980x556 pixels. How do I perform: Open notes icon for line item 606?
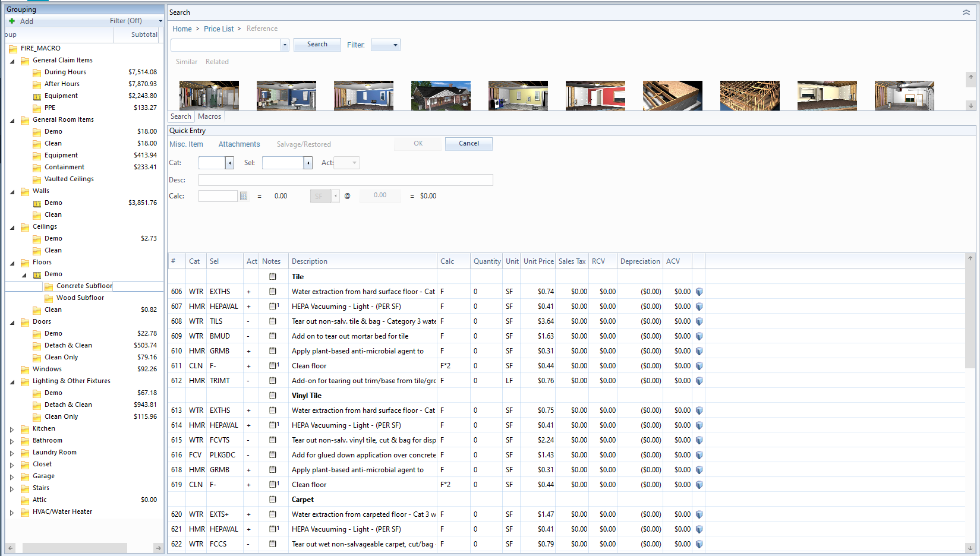273,292
